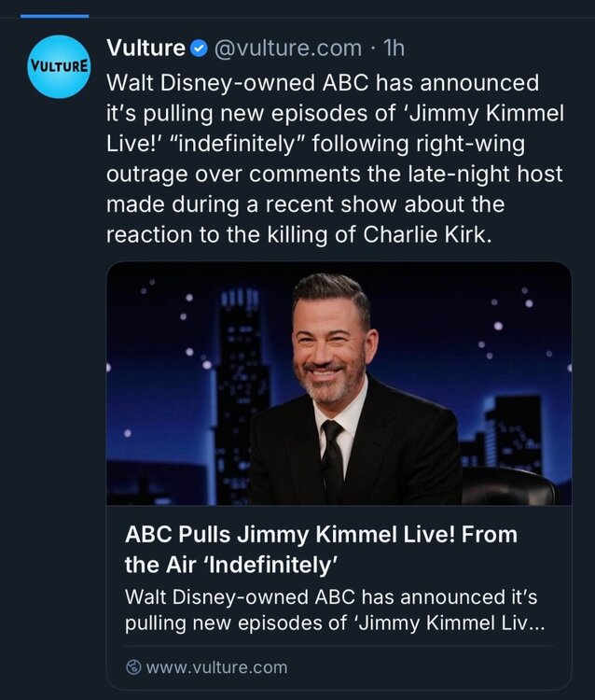The width and height of the screenshot is (595, 700).
Task: Click the dark skyscraper in the photo's background
Action: pos(241,373)
